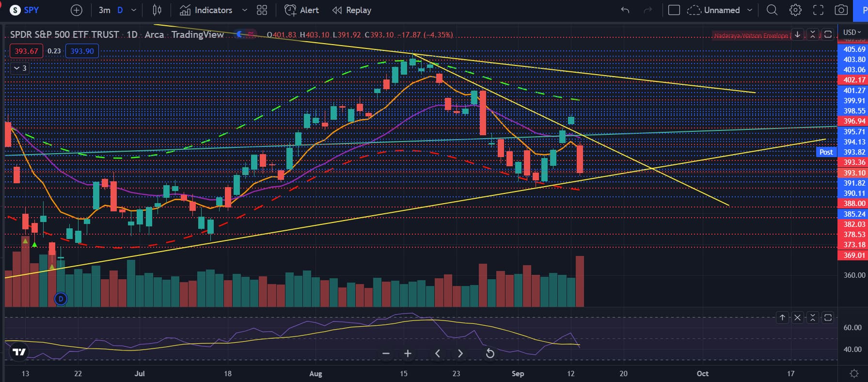Select the 3m timeframe
Screen dimensions: 868x382
click(x=104, y=10)
